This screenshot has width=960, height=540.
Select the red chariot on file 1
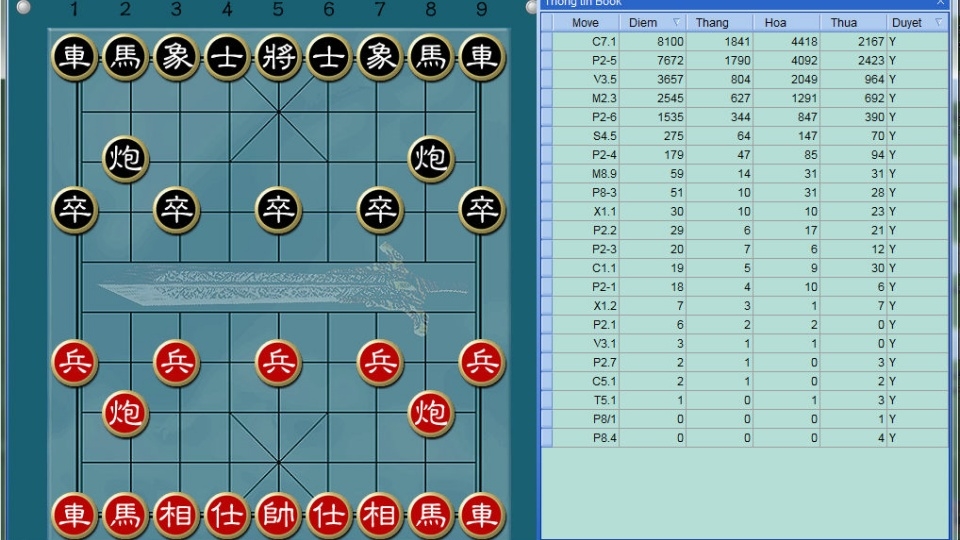point(75,516)
